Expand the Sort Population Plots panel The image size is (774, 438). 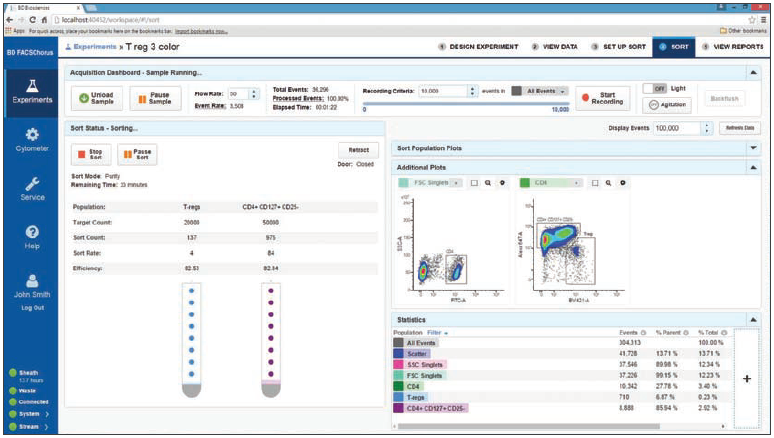pyautogui.click(x=753, y=148)
